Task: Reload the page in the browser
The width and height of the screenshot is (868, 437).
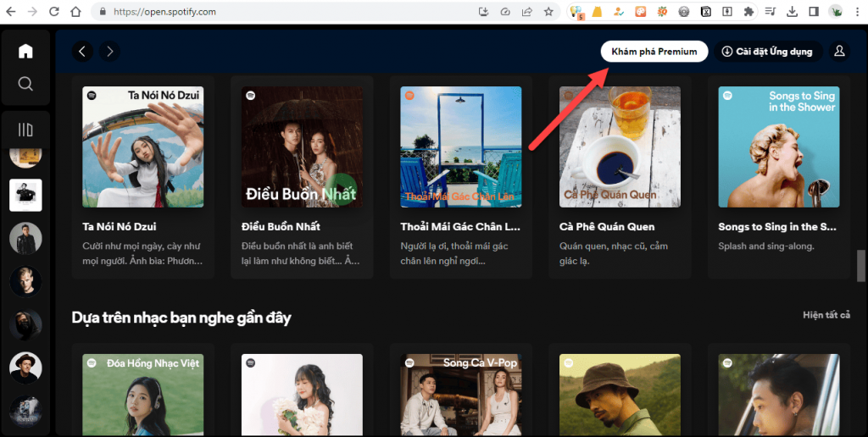Action: [53, 12]
